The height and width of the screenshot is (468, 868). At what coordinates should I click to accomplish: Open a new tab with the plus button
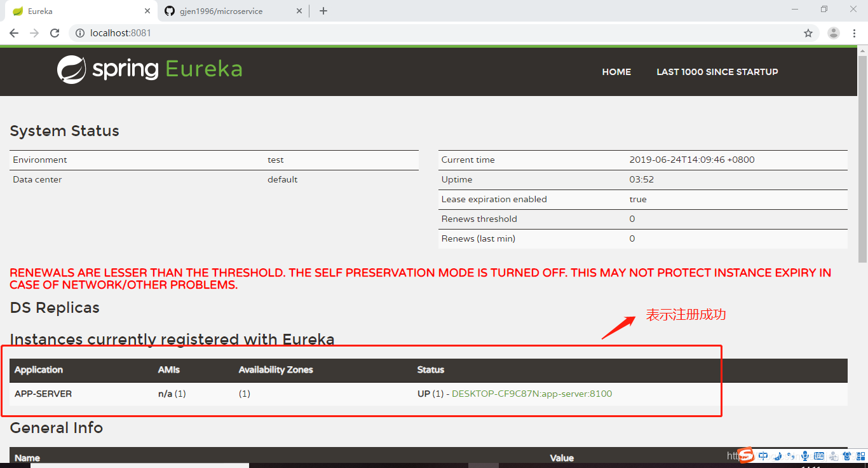(x=323, y=11)
